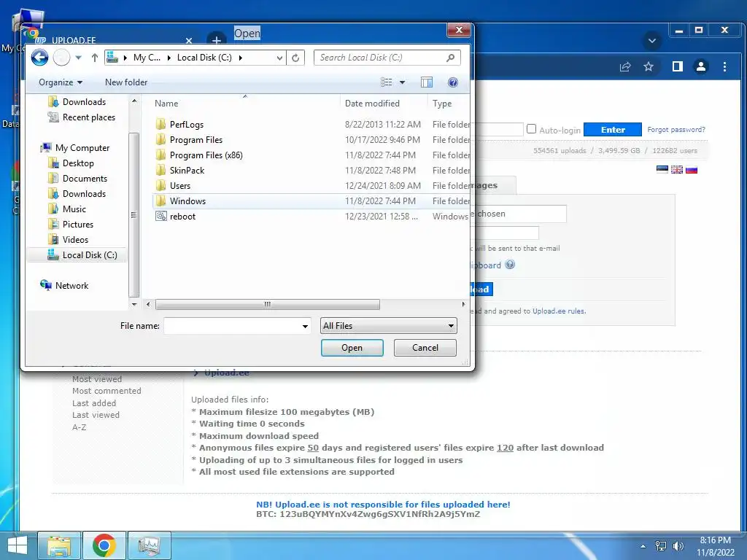Click the My C... breadcrumb segment
Image resolution: width=747 pixels, height=560 pixels.
(x=147, y=58)
